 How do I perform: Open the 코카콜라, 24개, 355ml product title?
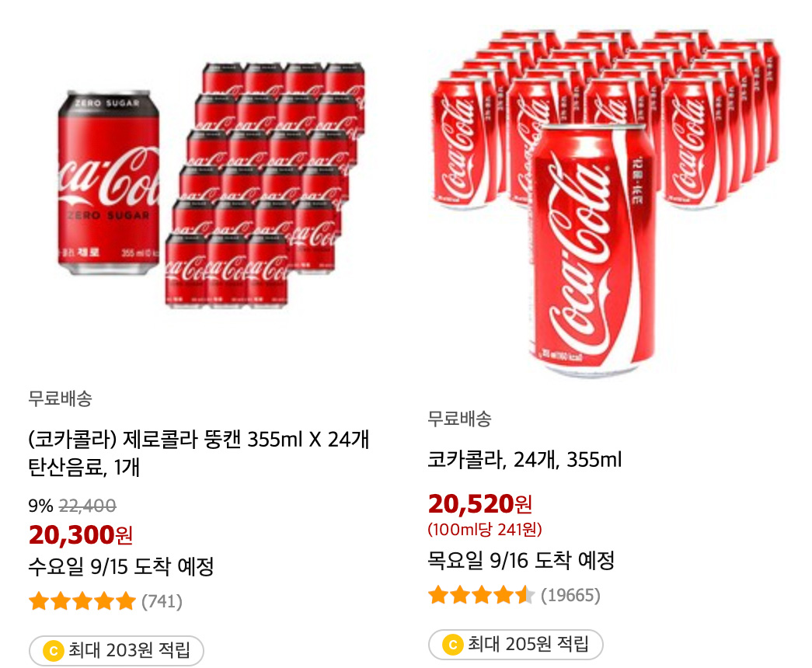coord(524,460)
